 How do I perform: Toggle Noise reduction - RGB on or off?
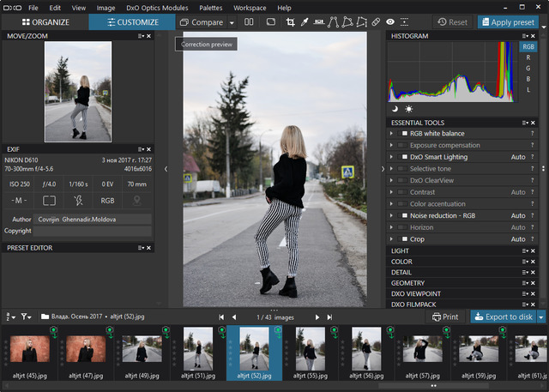point(404,215)
